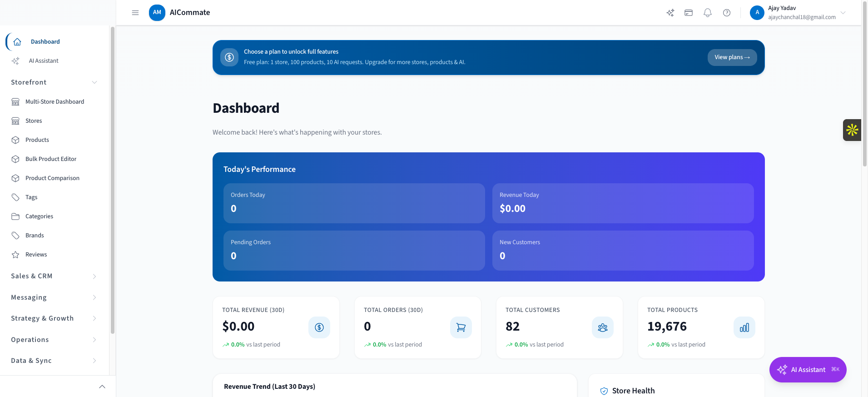Click the page vertical scrollbar
The image size is (868, 397).
(x=864, y=84)
